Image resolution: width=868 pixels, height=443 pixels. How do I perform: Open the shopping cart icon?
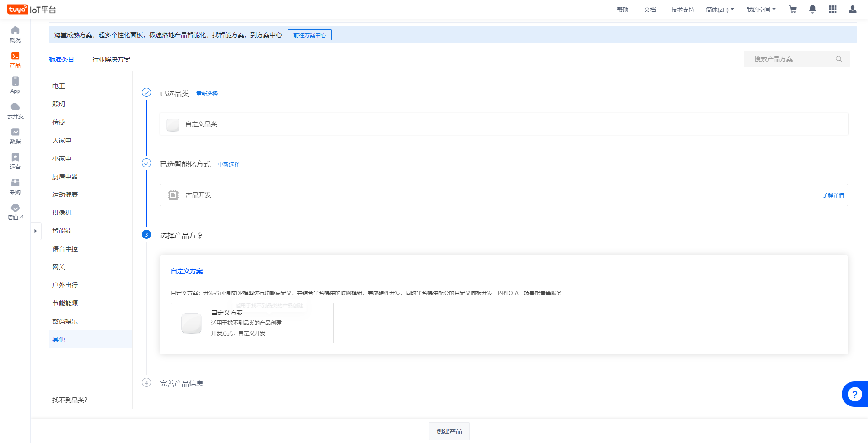pos(793,10)
